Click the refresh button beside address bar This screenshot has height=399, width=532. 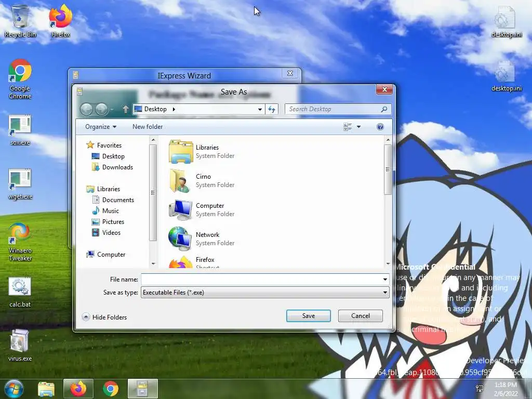[272, 109]
